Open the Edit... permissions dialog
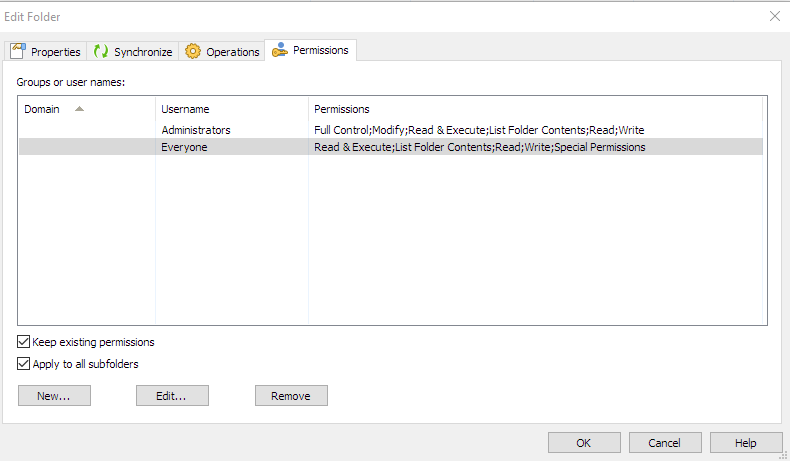The height and width of the screenshot is (461, 790). [172, 396]
